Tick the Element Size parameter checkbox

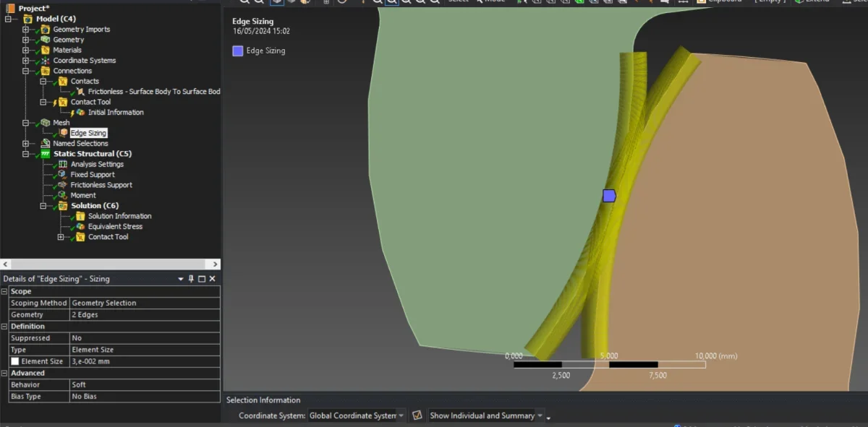click(15, 361)
